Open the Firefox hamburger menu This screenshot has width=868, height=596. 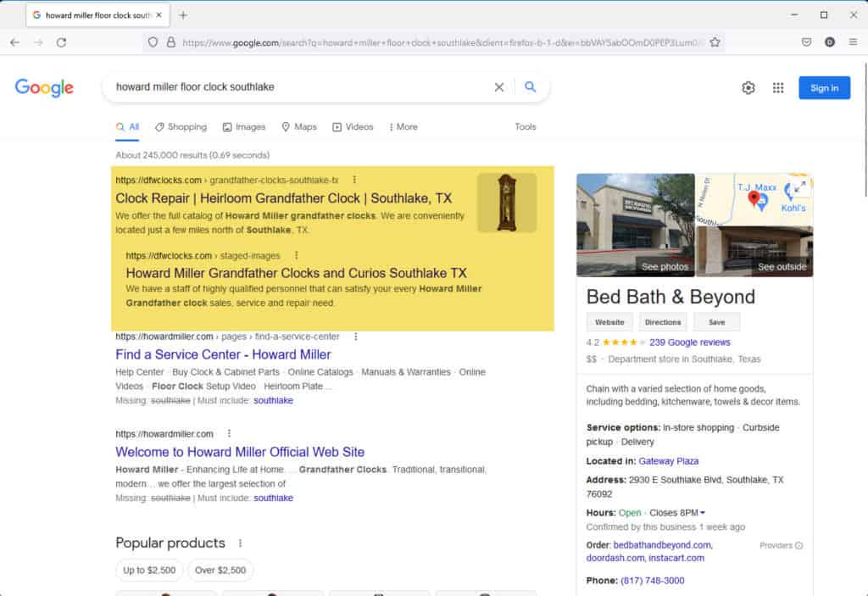[x=853, y=42]
